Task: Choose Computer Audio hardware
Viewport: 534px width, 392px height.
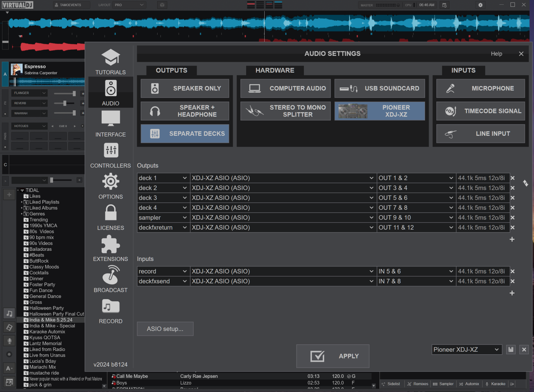Action: tap(285, 88)
